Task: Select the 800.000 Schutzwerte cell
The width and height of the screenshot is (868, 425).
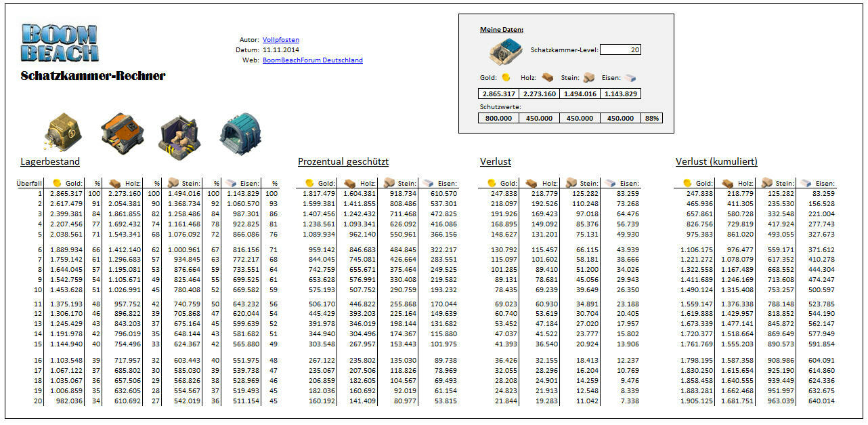Action: pyautogui.click(x=498, y=118)
